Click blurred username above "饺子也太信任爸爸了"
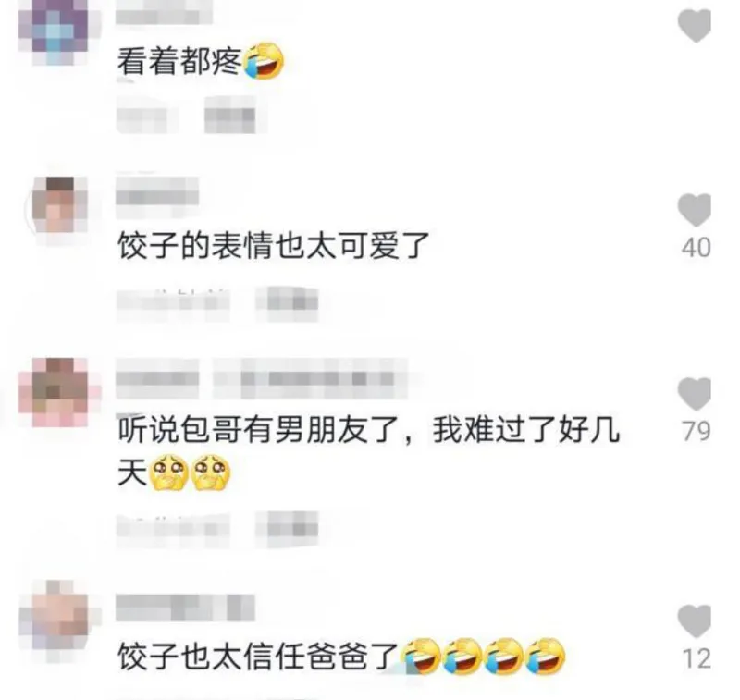The width and height of the screenshot is (740, 700). (185, 608)
